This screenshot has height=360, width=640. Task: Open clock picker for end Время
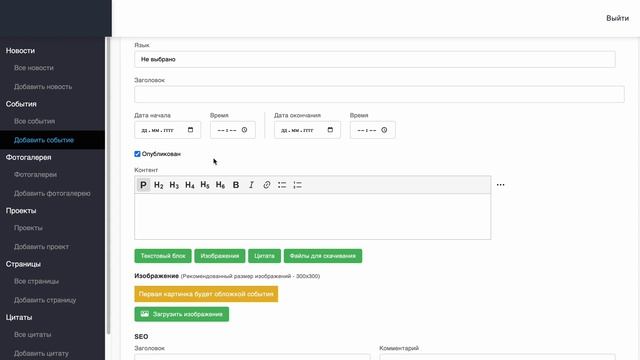[x=384, y=130]
